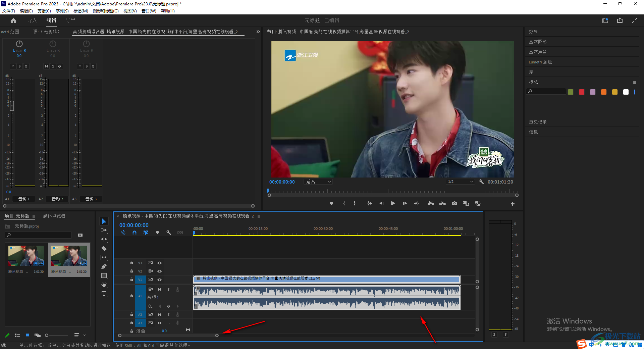Play the sequence in Program monitor
644x349 pixels.
pos(393,203)
